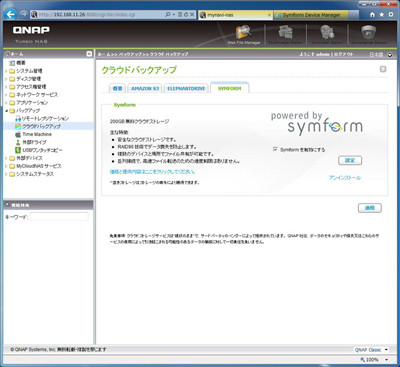
Task: Click the QNAP Turbo NAS logo
Action: coord(31,34)
